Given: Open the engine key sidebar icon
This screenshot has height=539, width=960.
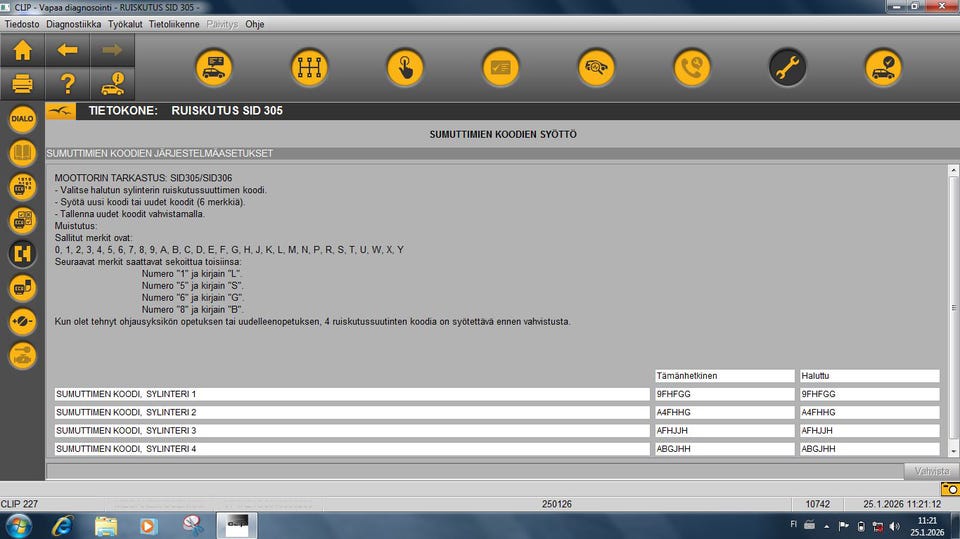Looking at the screenshot, I should [22, 355].
